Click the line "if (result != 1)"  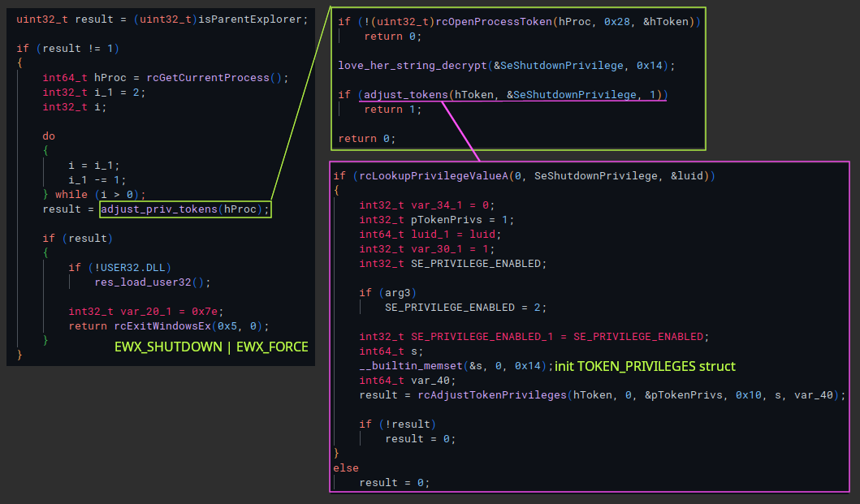click(x=68, y=48)
